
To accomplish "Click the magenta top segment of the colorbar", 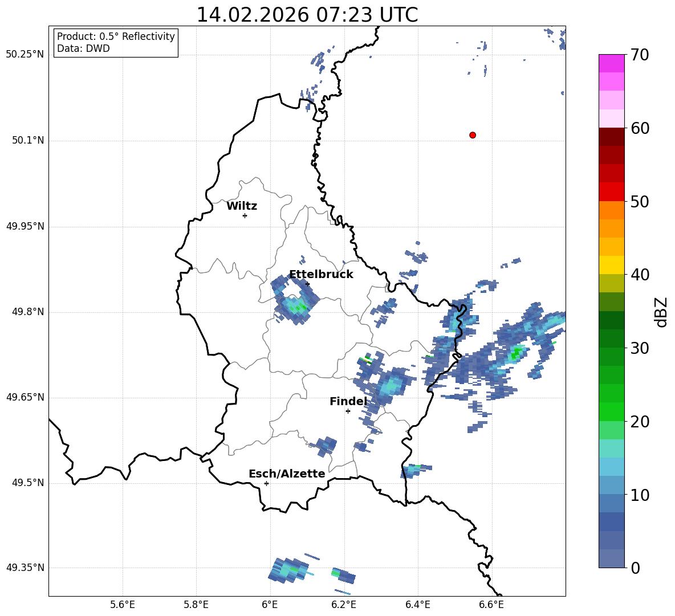I will click(x=611, y=63).
